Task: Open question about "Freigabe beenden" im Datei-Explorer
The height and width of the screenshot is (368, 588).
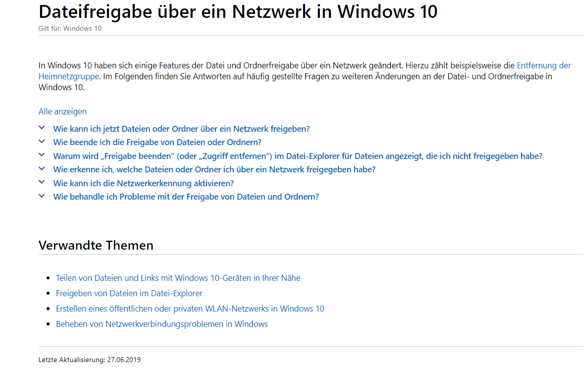Action: (x=298, y=156)
